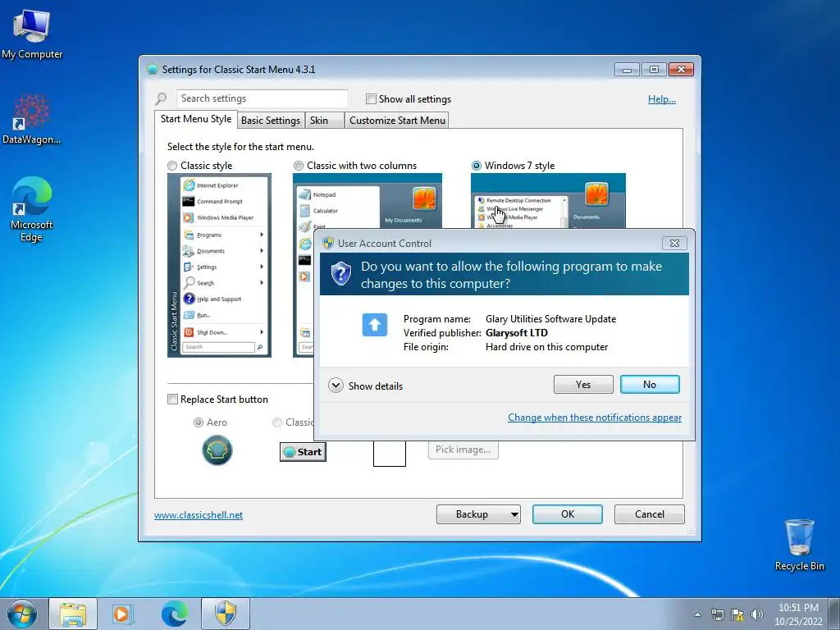
Task: Click the Aero shell start button image
Action: point(217,450)
